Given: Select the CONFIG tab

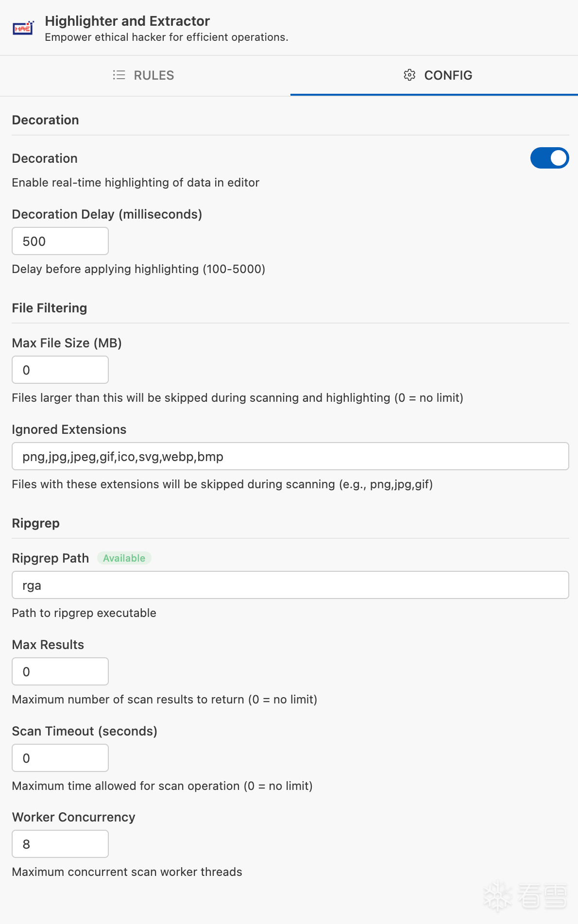Looking at the screenshot, I should pyautogui.click(x=434, y=76).
